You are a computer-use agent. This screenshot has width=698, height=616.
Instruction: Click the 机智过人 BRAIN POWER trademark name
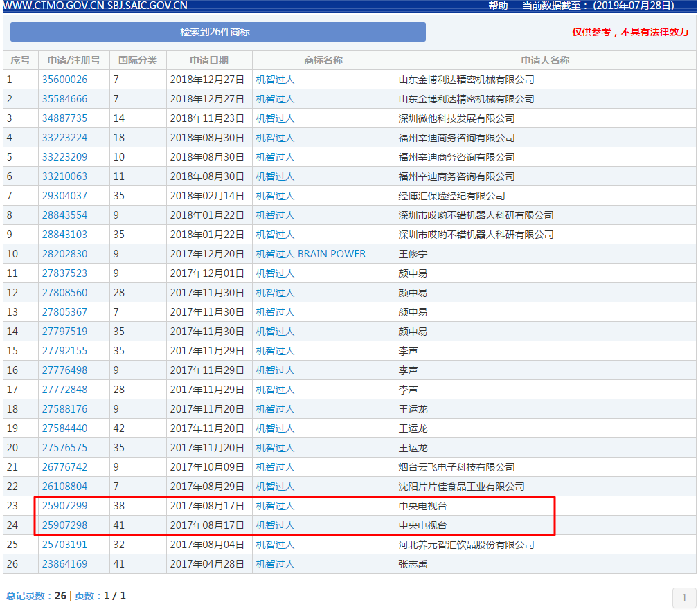tap(310, 254)
